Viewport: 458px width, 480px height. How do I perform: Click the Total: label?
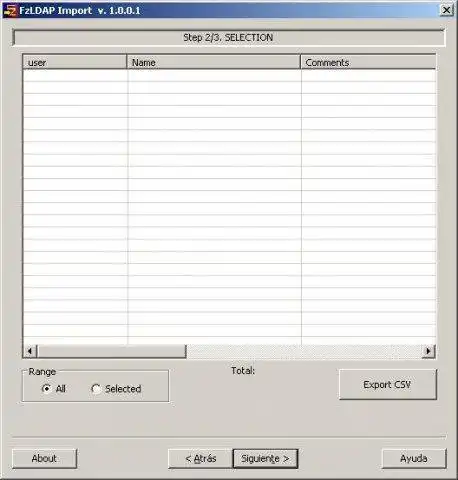[243, 371]
